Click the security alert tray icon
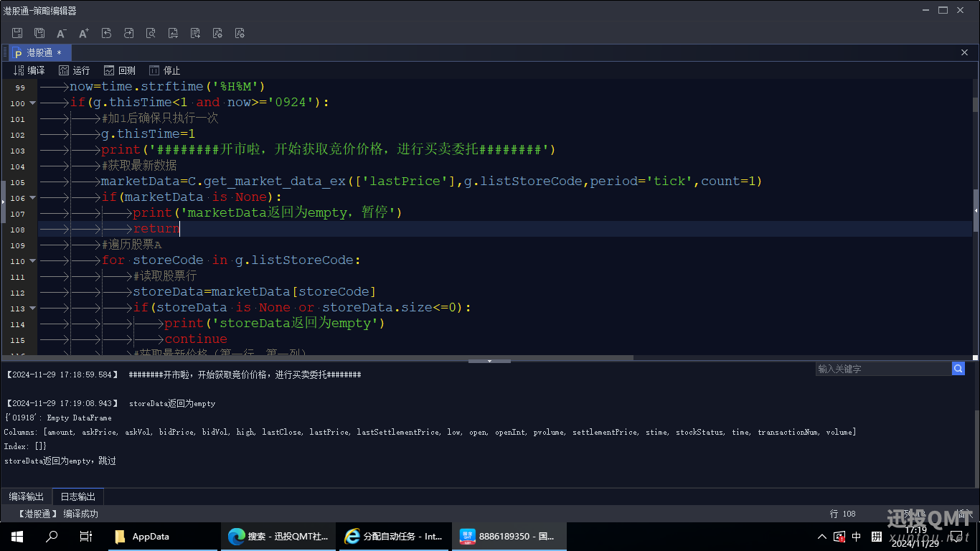Screen dimensions: 980x551 click(839, 537)
